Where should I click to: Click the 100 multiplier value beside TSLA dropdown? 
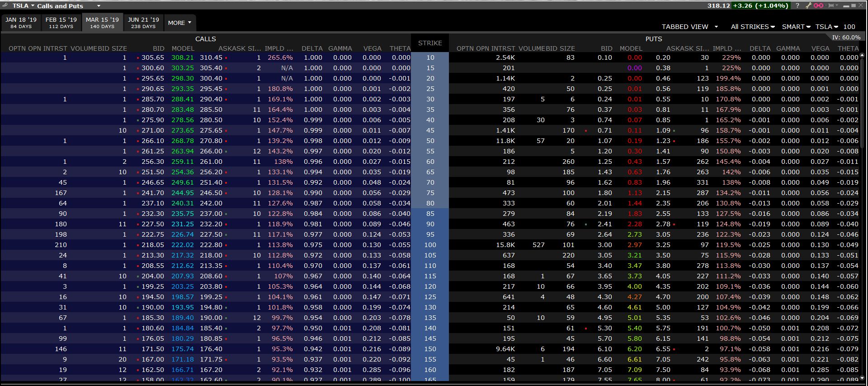point(849,27)
